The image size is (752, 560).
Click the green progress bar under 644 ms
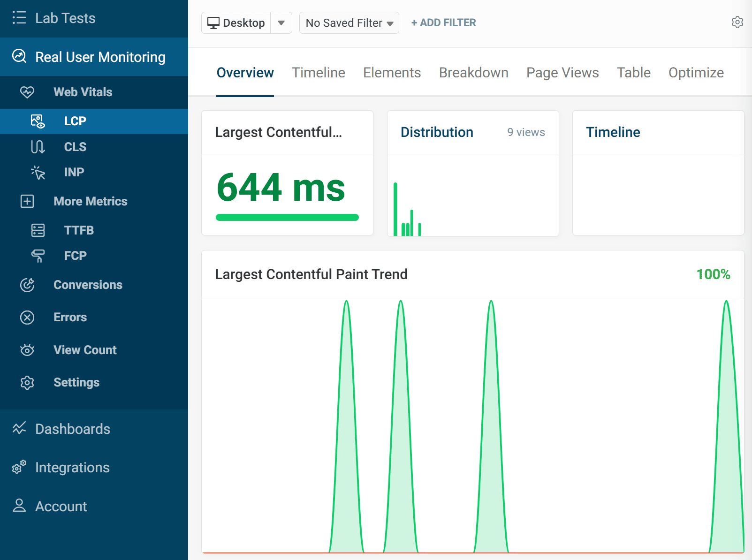(287, 217)
